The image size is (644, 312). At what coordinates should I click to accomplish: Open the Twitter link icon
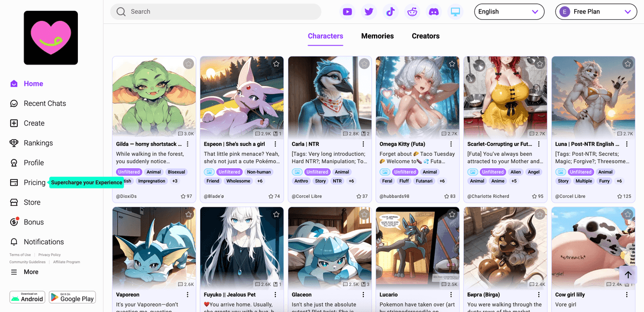(369, 11)
